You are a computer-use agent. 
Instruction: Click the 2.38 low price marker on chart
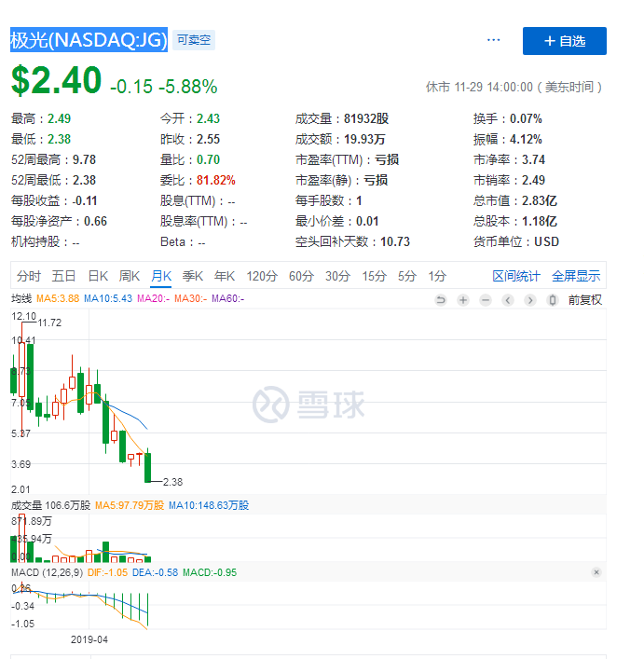[x=172, y=482]
